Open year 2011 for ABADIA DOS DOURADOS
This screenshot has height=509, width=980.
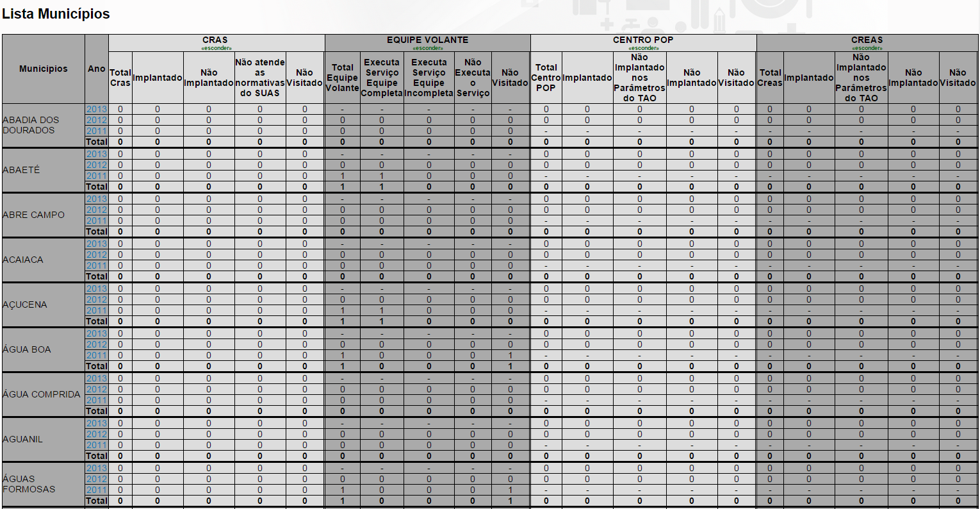coord(97,131)
